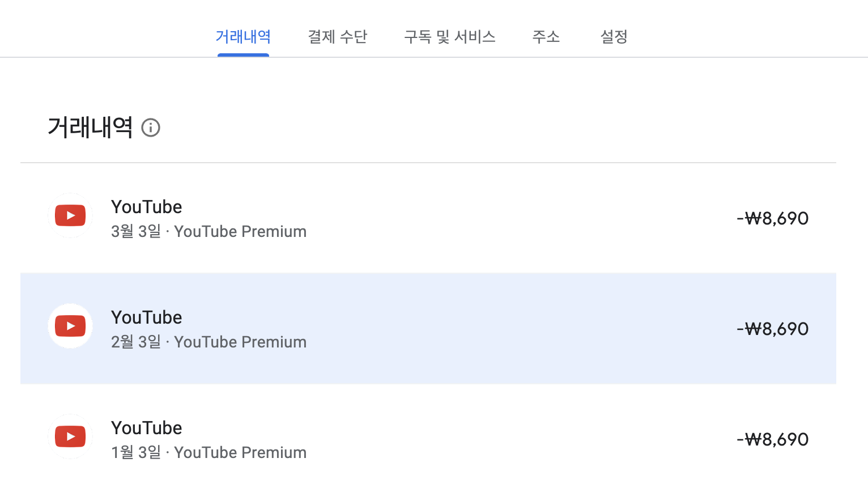The height and width of the screenshot is (492, 868).
Task: Click the info icon beside 거래내역 heading
Action: (x=151, y=128)
